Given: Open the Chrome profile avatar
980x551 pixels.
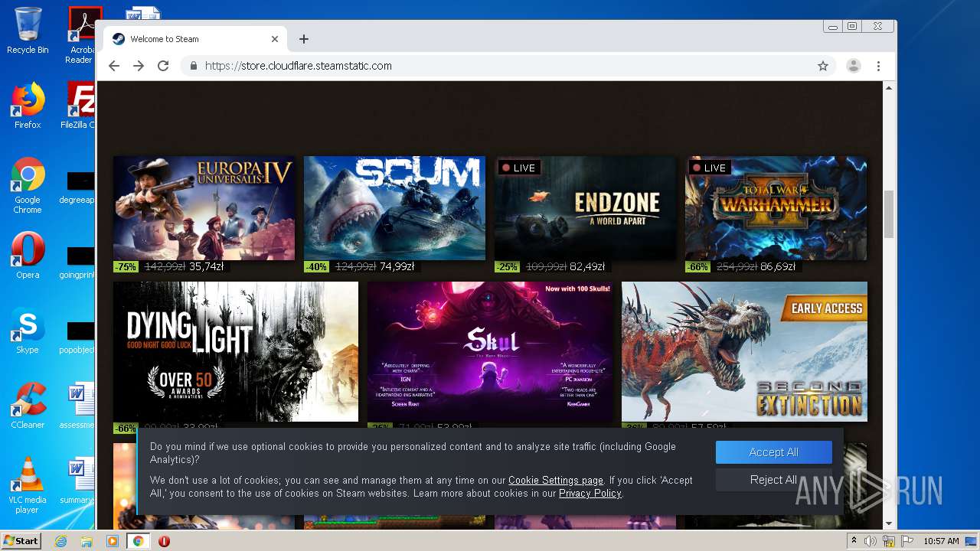Looking at the screenshot, I should [853, 66].
